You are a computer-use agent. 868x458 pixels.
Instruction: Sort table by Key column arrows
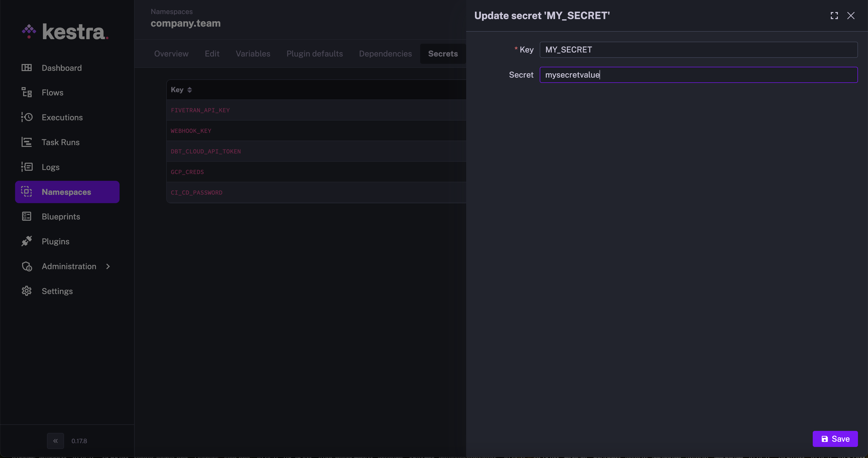(x=189, y=90)
